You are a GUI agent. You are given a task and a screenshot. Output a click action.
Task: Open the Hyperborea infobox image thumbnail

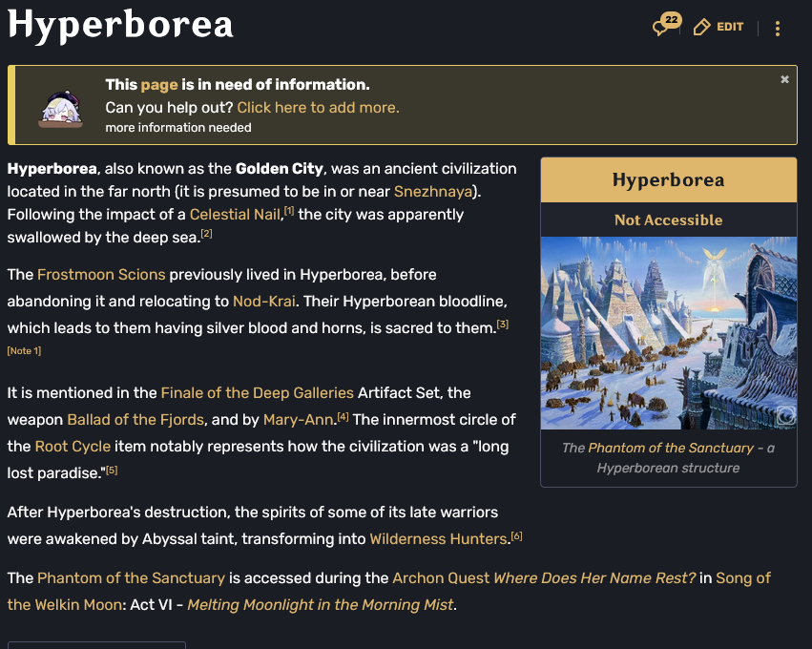[668, 332]
